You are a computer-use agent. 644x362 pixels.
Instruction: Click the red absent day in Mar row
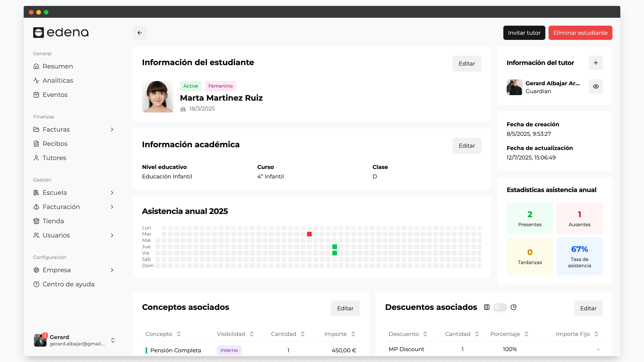[309, 234]
